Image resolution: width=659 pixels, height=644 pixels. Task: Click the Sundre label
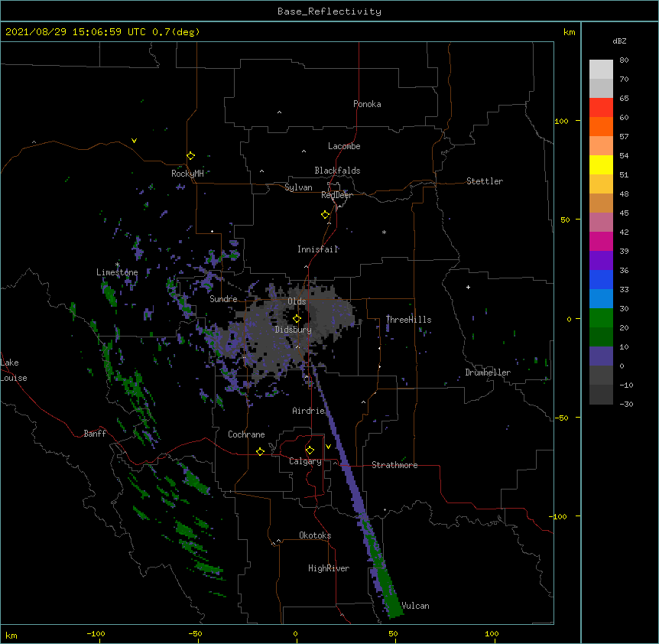pyautogui.click(x=223, y=299)
